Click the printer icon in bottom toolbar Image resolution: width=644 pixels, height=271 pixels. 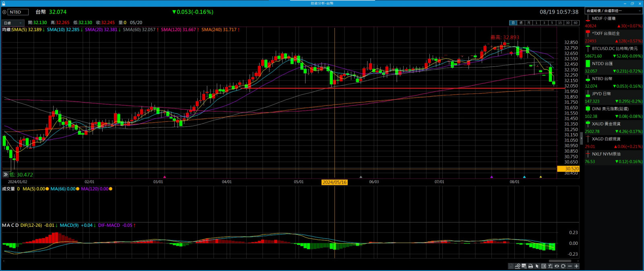[530, 266]
